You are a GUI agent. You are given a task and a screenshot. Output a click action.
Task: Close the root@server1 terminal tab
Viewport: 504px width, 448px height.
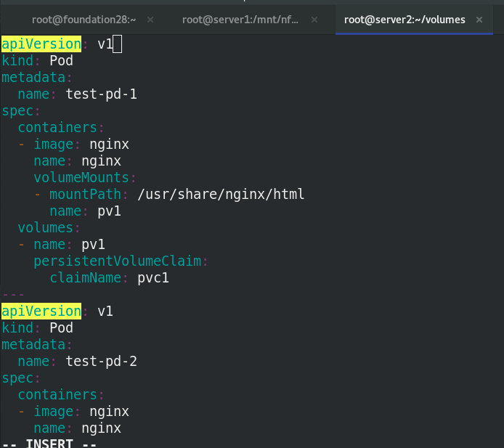[x=314, y=20]
